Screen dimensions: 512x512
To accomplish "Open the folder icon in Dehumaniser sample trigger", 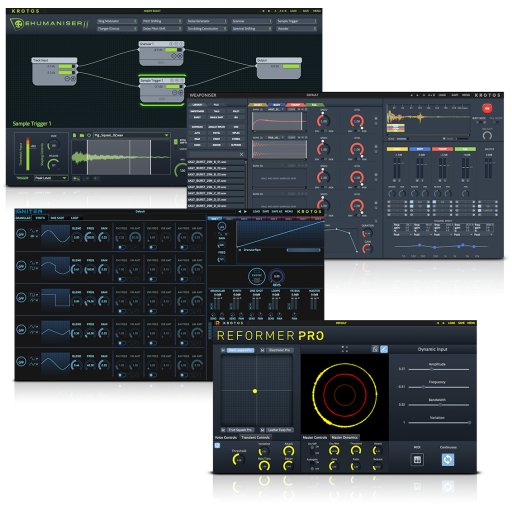I will tap(82, 135).
